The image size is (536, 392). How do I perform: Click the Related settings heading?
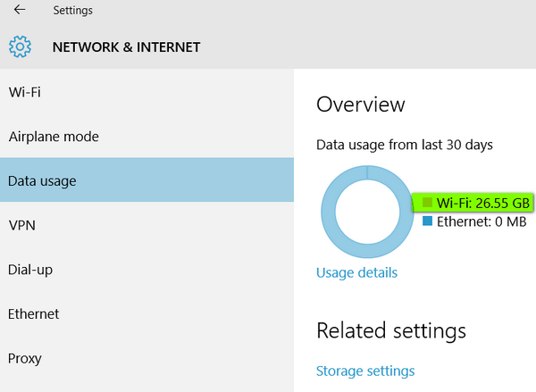click(x=391, y=330)
